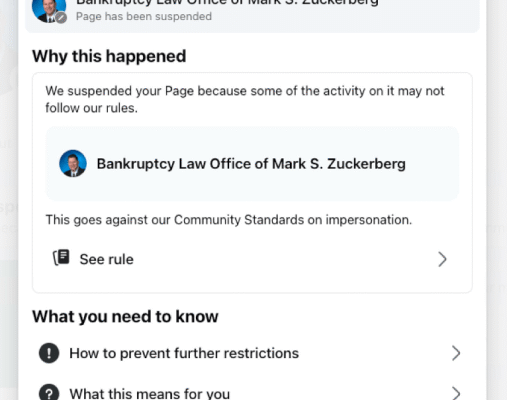Click the Page has been suspended label
The height and width of the screenshot is (400, 507).
click(144, 16)
